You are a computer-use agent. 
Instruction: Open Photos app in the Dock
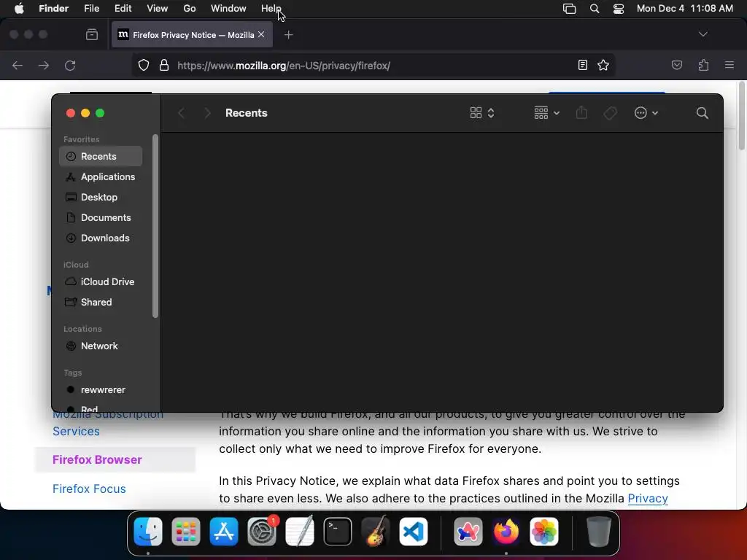point(544,532)
